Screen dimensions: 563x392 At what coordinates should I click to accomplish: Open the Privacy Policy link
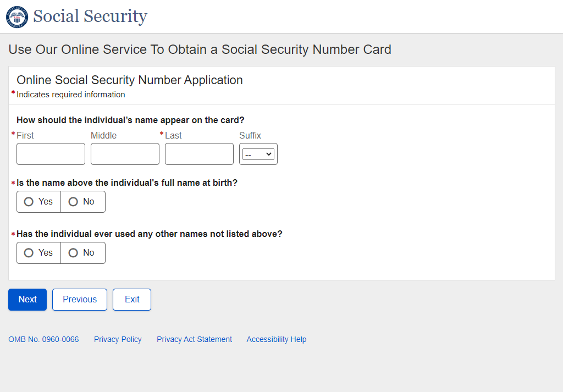point(118,339)
